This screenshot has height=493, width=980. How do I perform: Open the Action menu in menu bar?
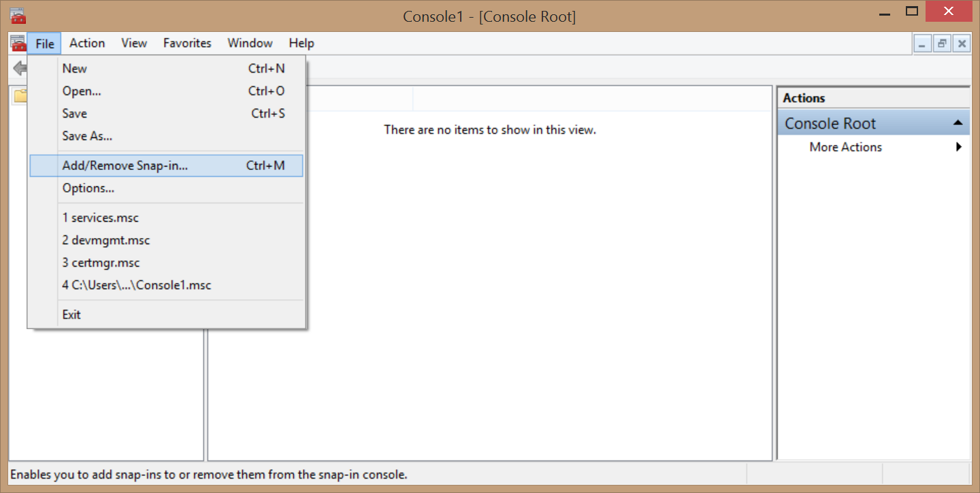coord(87,43)
